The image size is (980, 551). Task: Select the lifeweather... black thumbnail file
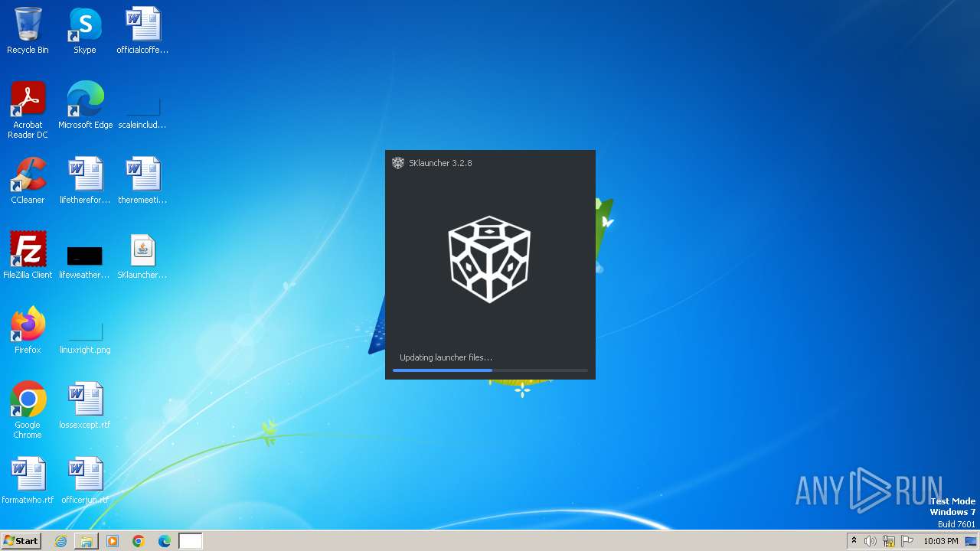[85, 260]
